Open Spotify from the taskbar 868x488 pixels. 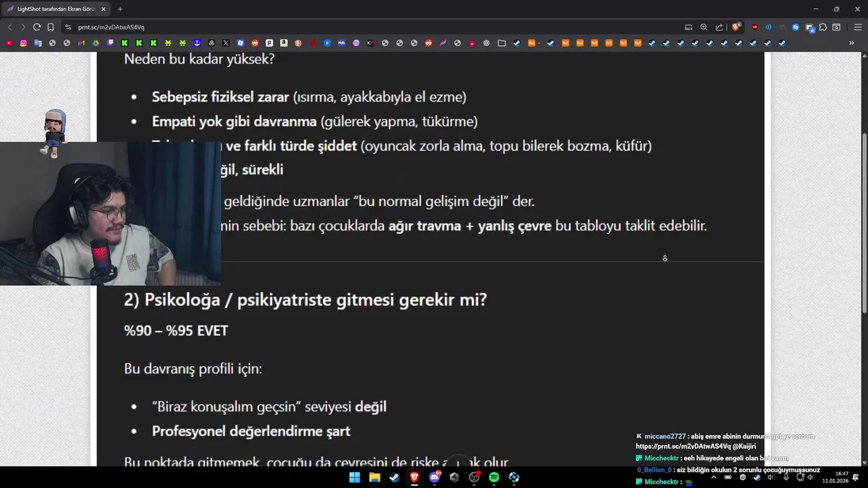(494, 477)
